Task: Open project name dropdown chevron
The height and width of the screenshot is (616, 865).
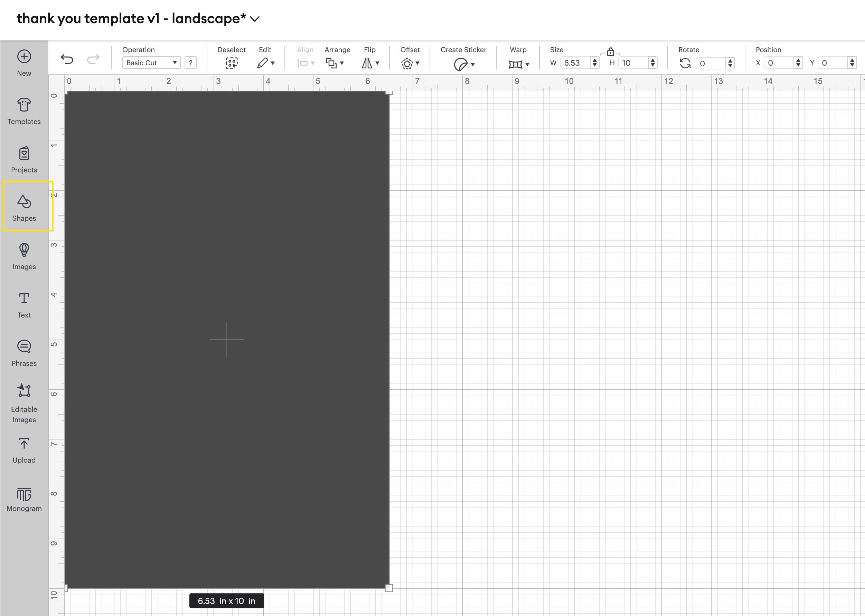Action: click(x=255, y=19)
